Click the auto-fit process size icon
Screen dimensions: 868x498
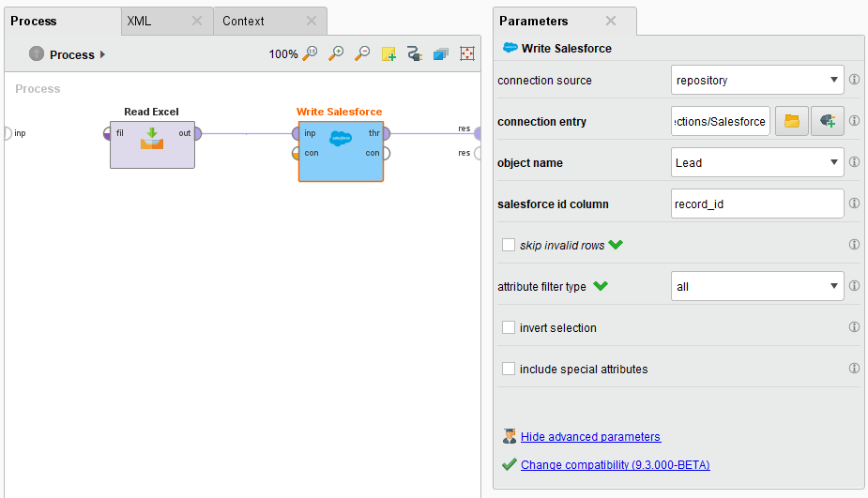click(466, 54)
